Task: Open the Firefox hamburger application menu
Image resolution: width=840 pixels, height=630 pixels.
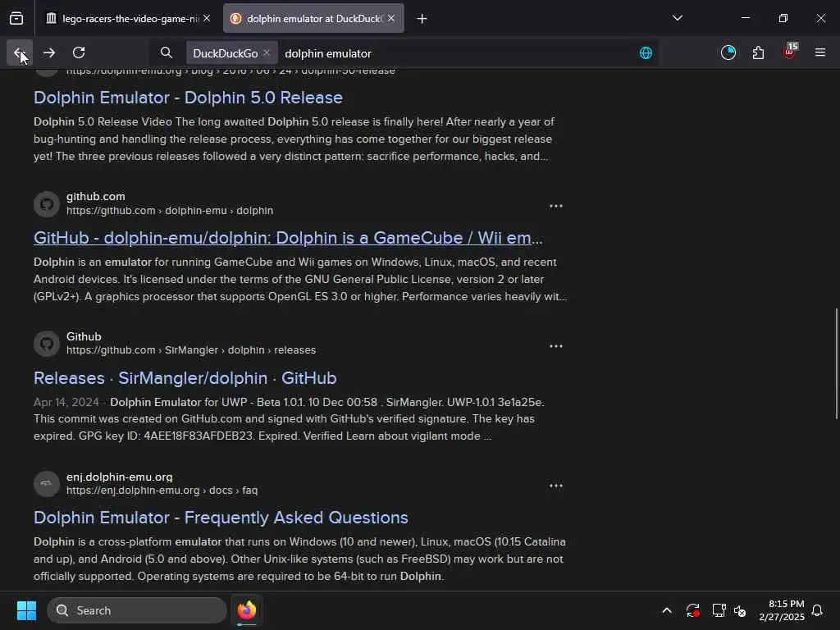Action: pyautogui.click(x=819, y=52)
